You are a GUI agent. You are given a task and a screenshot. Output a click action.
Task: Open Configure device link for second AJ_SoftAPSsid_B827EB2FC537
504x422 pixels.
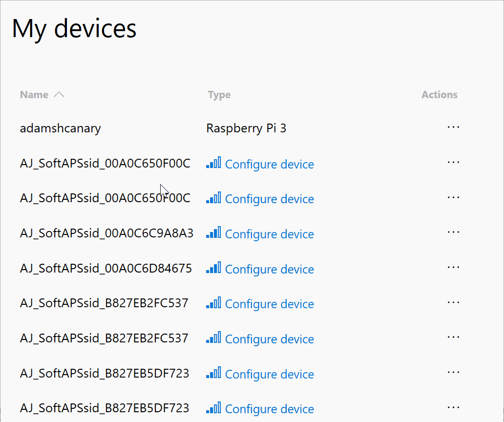point(270,339)
